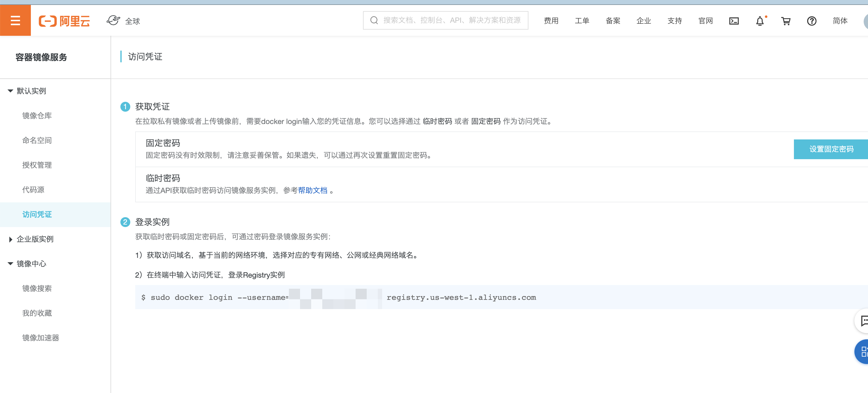Collapse the 默认实例 tree section
This screenshot has height=393, width=868.
pos(10,91)
